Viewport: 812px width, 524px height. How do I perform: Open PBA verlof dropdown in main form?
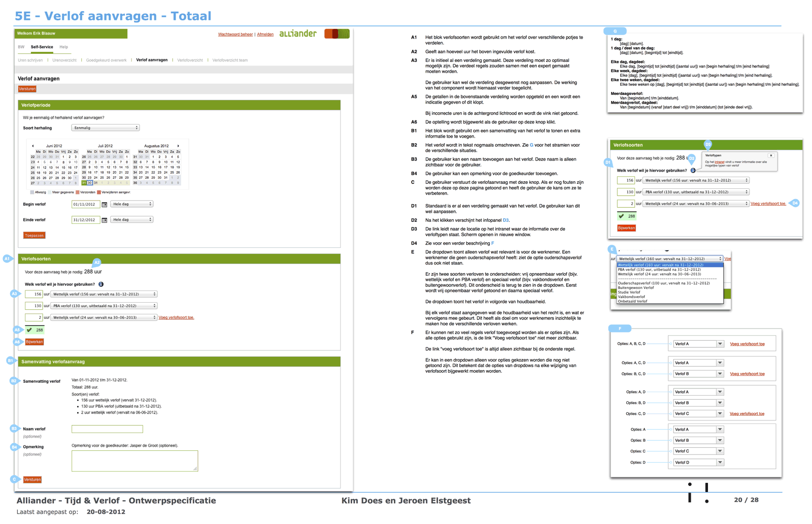tap(104, 306)
